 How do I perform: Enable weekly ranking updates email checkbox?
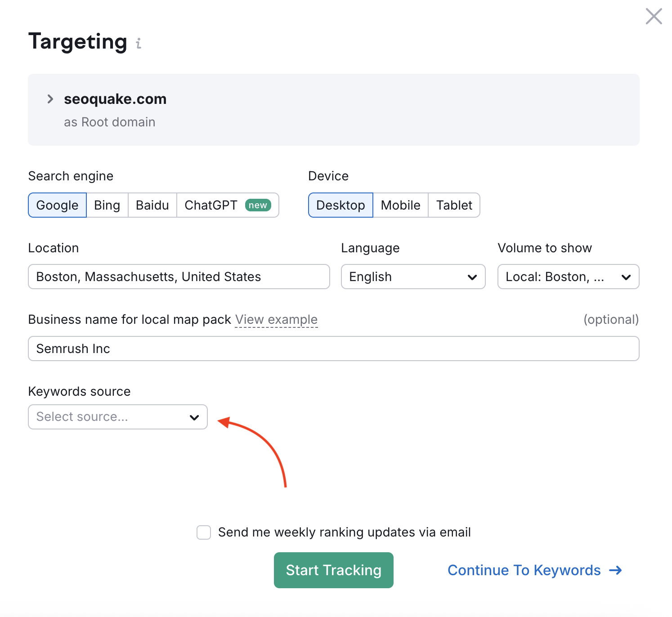click(204, 532)
